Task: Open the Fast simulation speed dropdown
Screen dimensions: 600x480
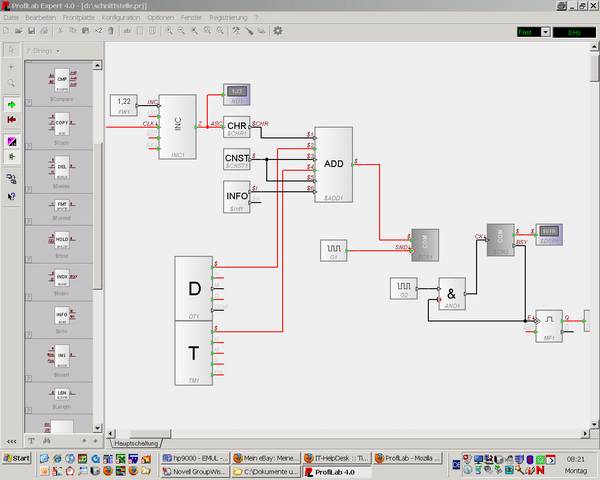Action: [546, 32]
